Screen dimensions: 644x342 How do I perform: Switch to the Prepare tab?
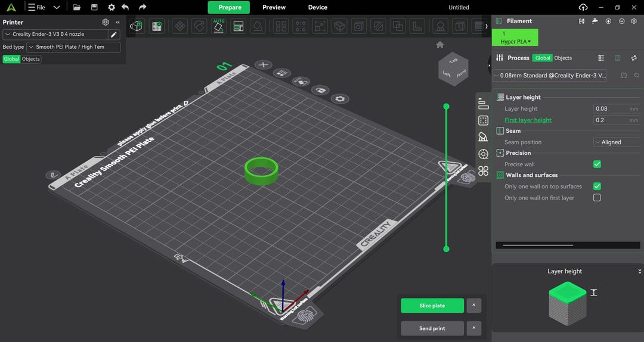coord(230,7)
